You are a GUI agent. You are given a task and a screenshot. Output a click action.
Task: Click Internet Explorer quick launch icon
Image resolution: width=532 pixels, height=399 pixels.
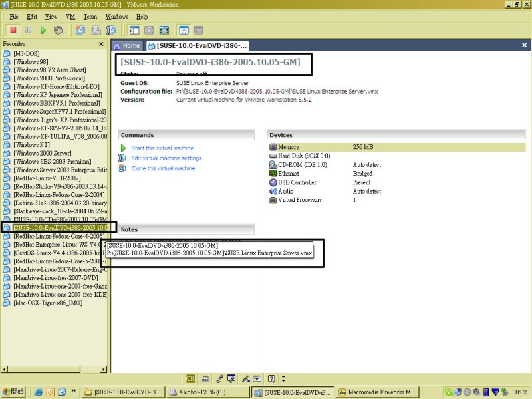pyautogui.click(x=39, y=392)
